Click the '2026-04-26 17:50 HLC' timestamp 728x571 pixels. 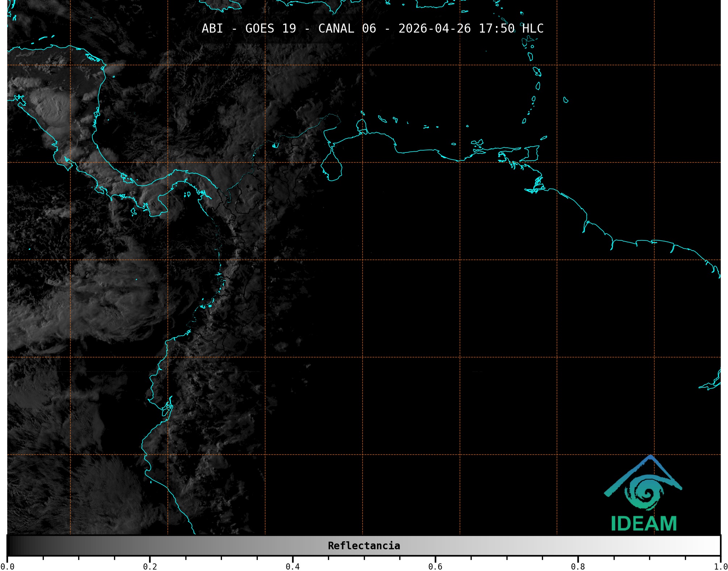coord(471,28)
